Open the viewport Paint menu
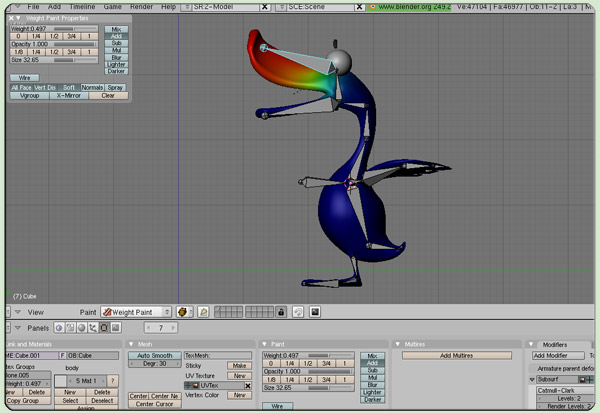Image resolution: width=600 pixels, height=413 pixels. point(88,312)
